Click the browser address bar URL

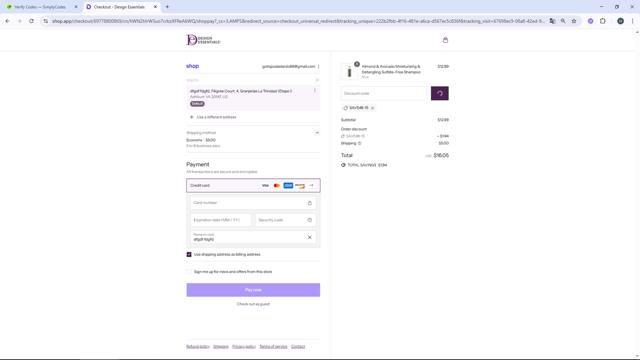(298, 21)
